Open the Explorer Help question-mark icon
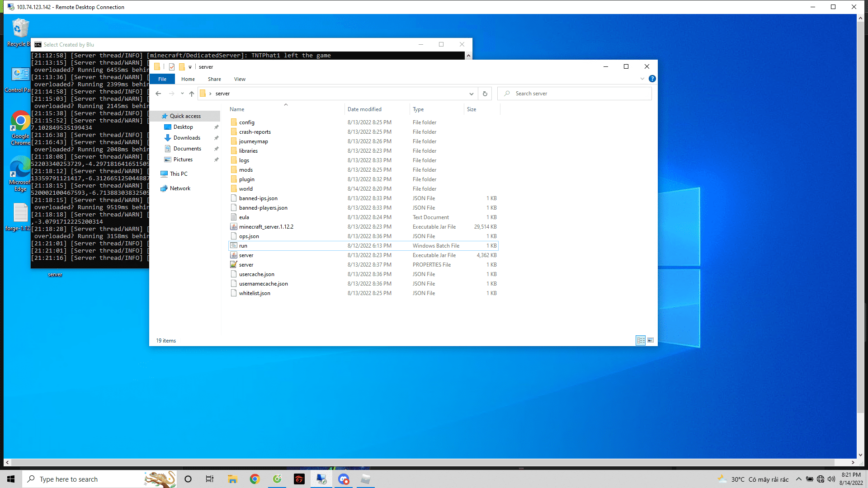The image size is (868, 488). (x=652, y=79)
